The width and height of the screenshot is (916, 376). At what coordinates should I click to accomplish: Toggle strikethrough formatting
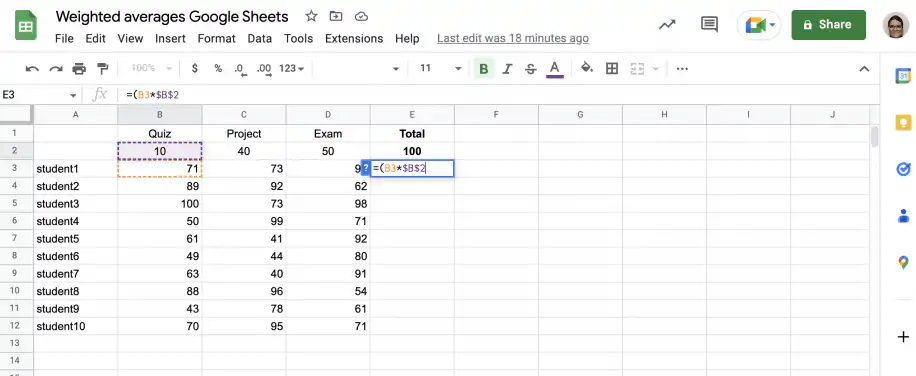(x=530, y=69)
